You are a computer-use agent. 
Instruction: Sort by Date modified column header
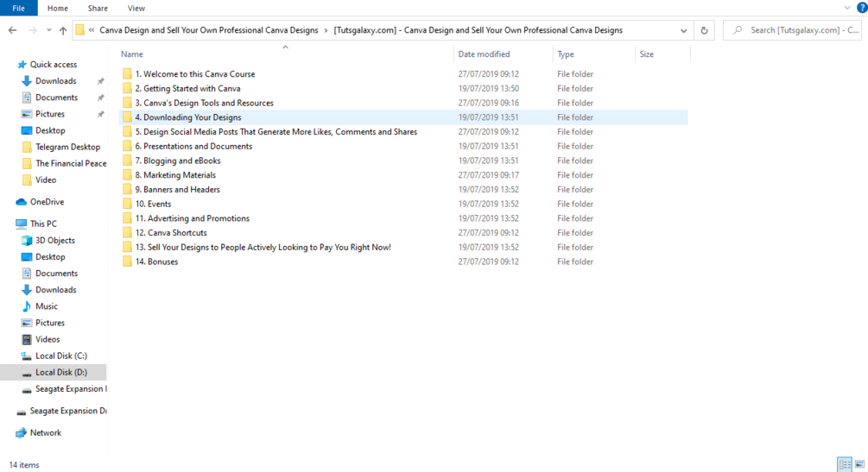484,54
